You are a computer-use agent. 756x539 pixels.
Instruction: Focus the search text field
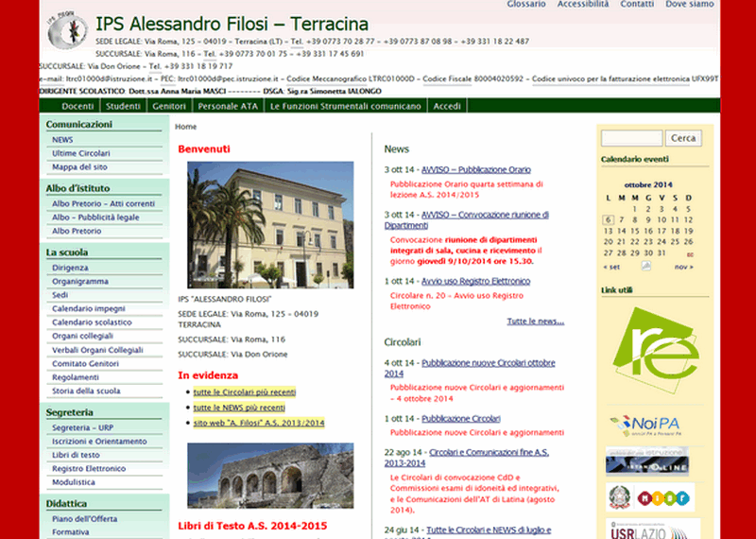pos(631,138)
